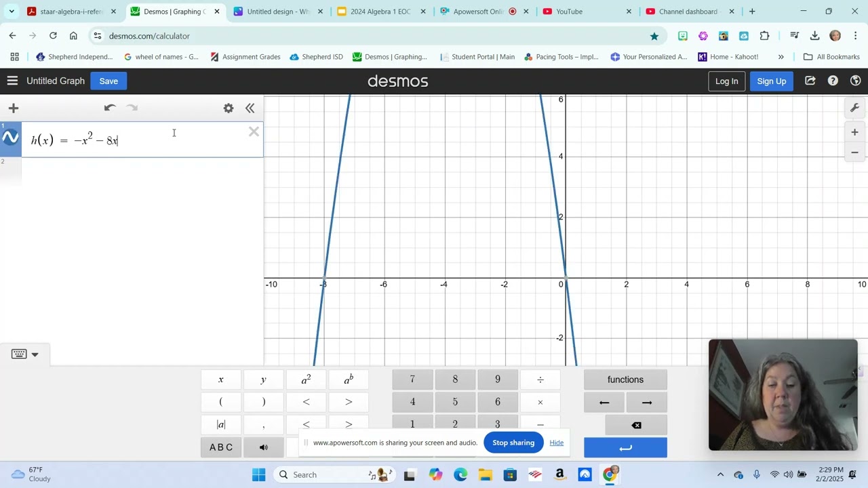Image resolution: width=868 pixels, height=488 pixels.
Task: Zoom out on the graph
Action: pyautogui.click(x=854, y=152)
